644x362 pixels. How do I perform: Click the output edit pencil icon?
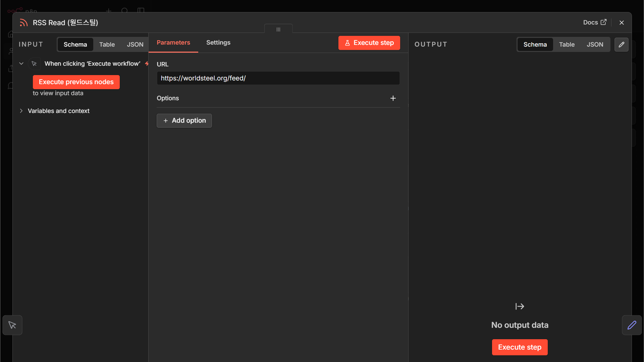pyautogui.click(x=621, y=44)
